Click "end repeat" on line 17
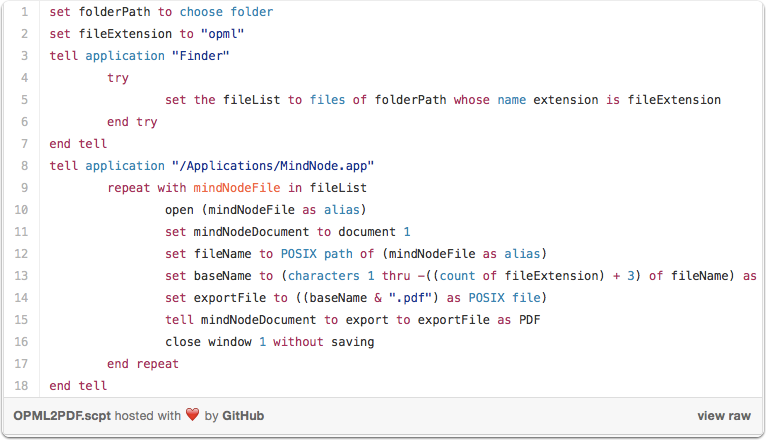The width and height of the screenshot is (766, 440). point(143,364)
